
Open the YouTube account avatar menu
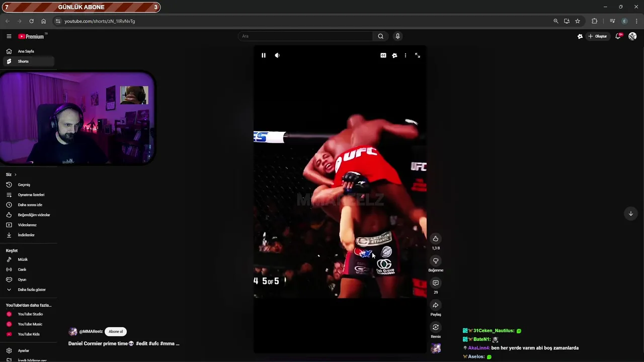[x=632, y=36]
